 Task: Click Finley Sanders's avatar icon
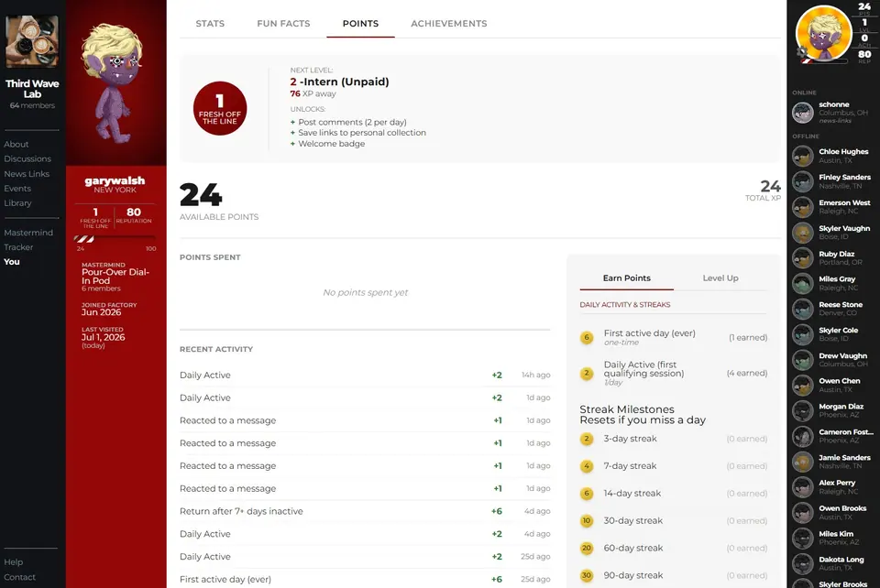pos(803,181)
